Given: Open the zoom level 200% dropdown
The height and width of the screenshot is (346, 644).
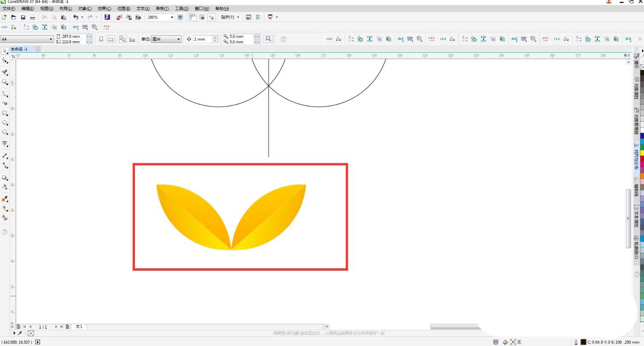Looking at the screenshot, I should click(172, 17).
